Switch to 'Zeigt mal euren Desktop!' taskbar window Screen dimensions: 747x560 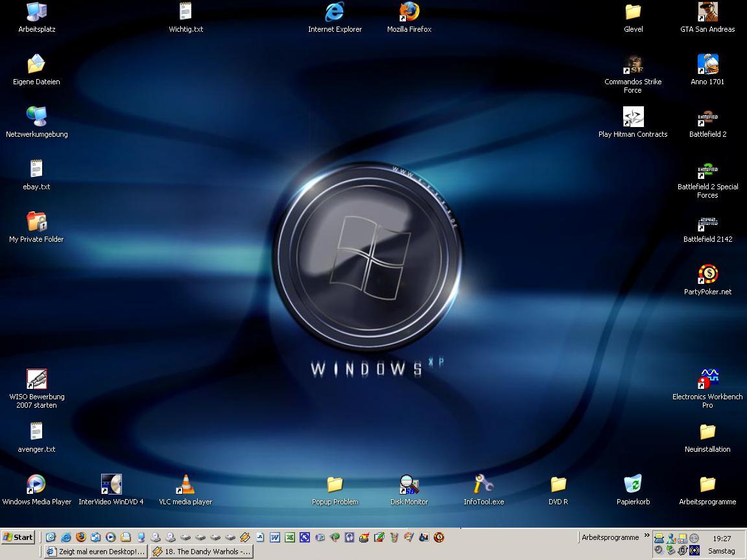[x=96, y=552]
